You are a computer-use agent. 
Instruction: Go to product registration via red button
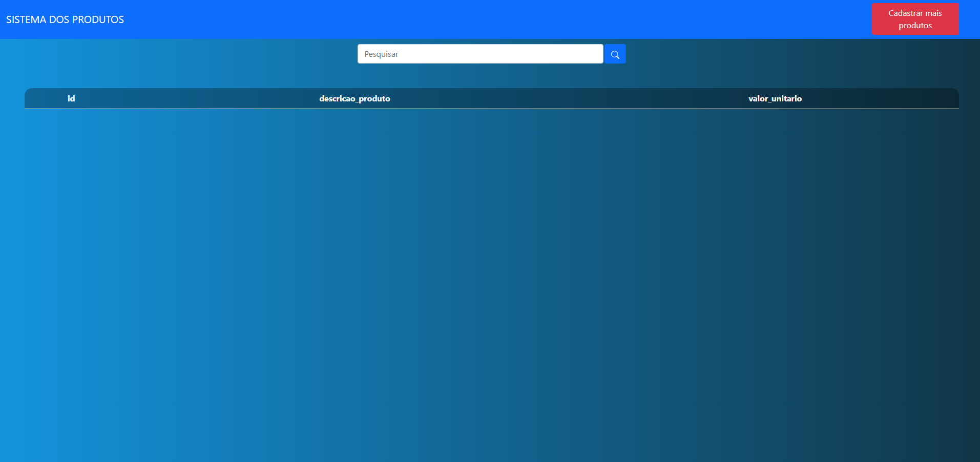915,19
